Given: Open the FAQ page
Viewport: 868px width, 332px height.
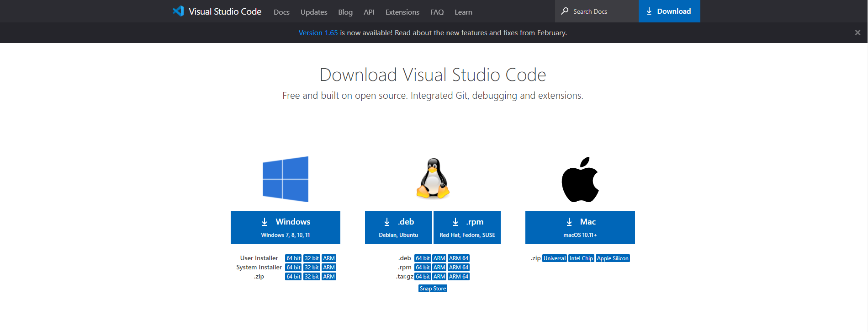Looking at the screenshot, I should [437, 12].
